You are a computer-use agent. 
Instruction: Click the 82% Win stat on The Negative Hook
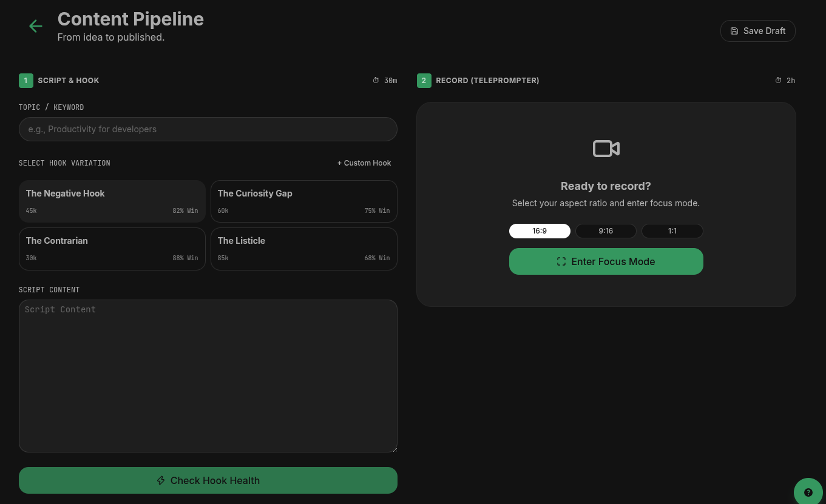pyautogui.click(x=185, y=210)
